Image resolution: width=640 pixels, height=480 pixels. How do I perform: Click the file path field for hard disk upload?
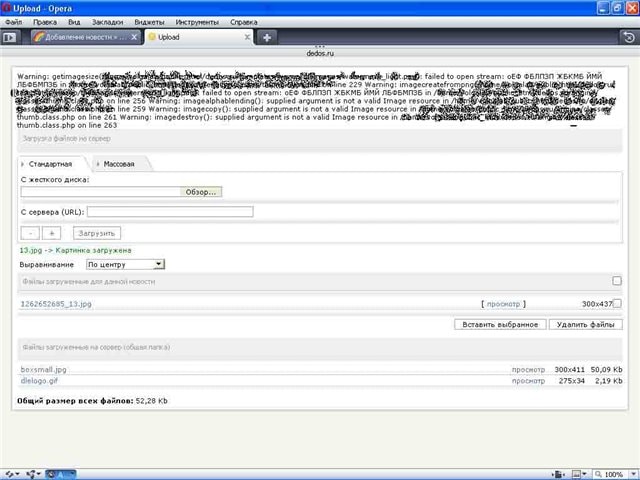[100, 192]
